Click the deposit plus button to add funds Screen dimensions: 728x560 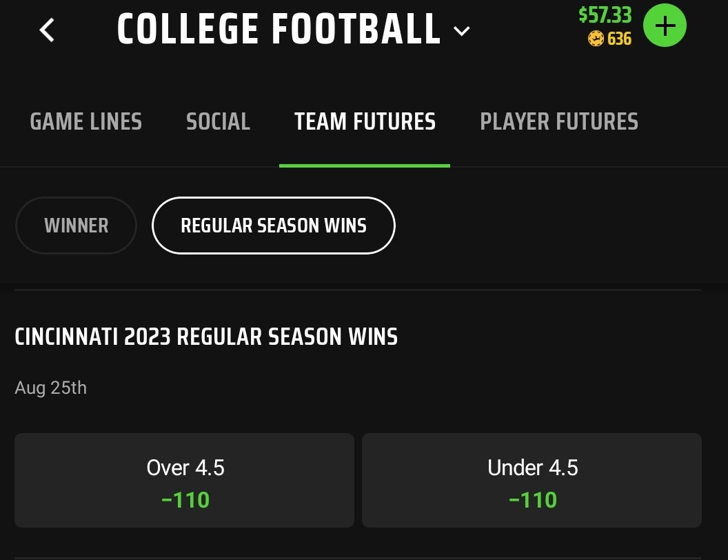tap(665, 26)
